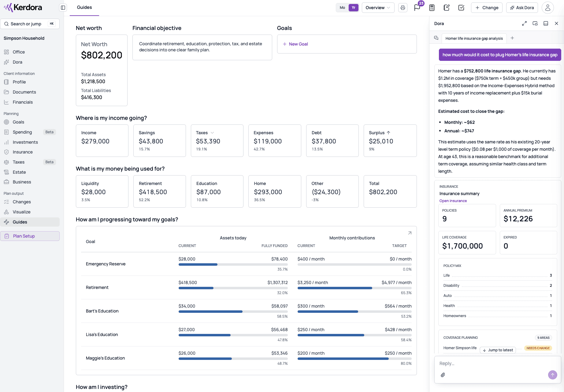This screenshot has height=392, width=564.
Task: Select the Homer life insurance gap analysis tab
Action: (474, 39)
